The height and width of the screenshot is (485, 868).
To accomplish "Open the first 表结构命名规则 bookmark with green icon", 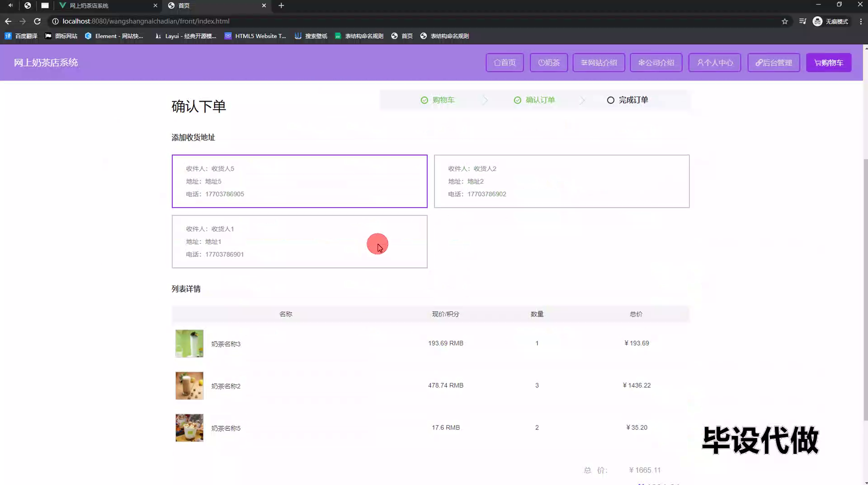I will [359, 36].
